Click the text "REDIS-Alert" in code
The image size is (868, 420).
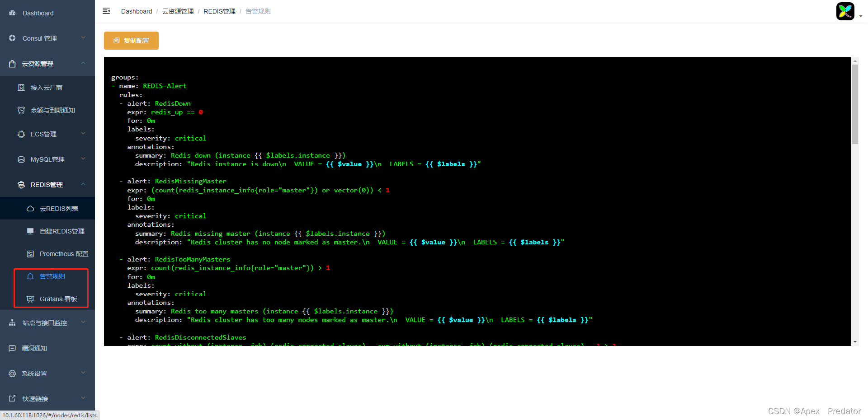(x=165, y=86)
